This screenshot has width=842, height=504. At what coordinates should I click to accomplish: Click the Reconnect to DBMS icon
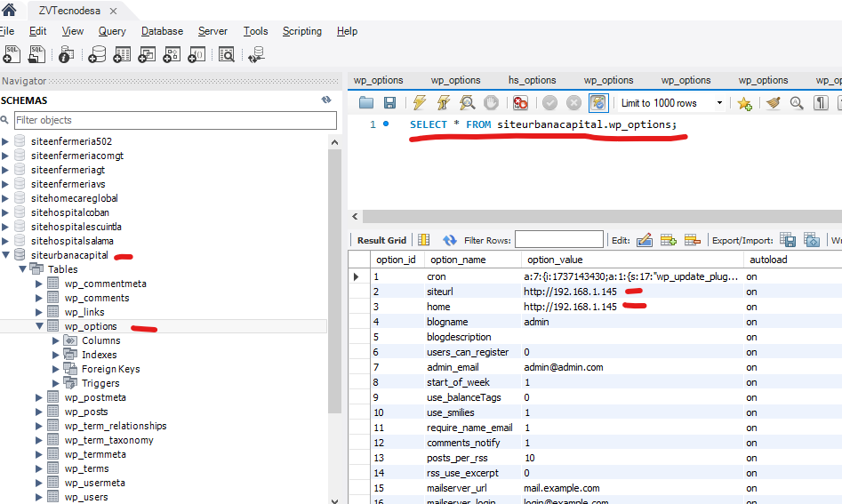click(x=256, y=55)
